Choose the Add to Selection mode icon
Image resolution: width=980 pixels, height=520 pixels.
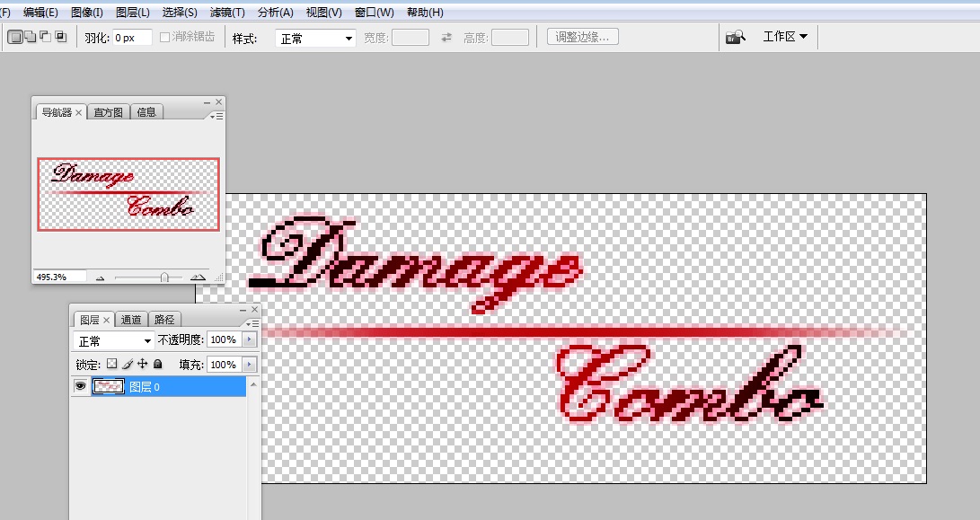(30, 37)
